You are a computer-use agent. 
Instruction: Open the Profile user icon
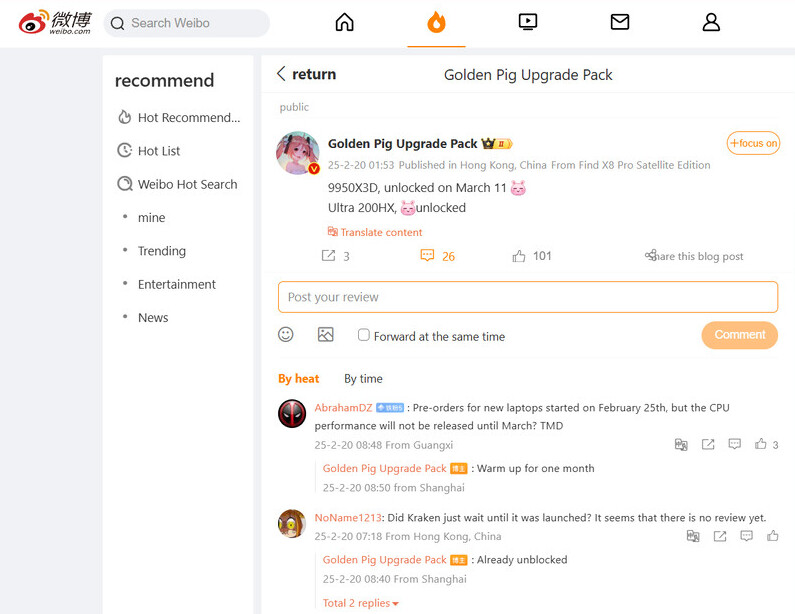tap(711, 22)
